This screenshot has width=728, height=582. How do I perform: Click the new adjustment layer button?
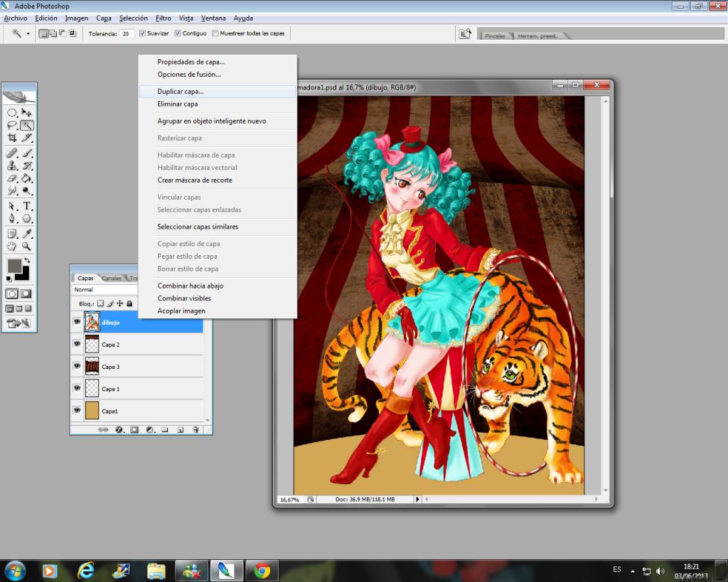coord(149,430)
